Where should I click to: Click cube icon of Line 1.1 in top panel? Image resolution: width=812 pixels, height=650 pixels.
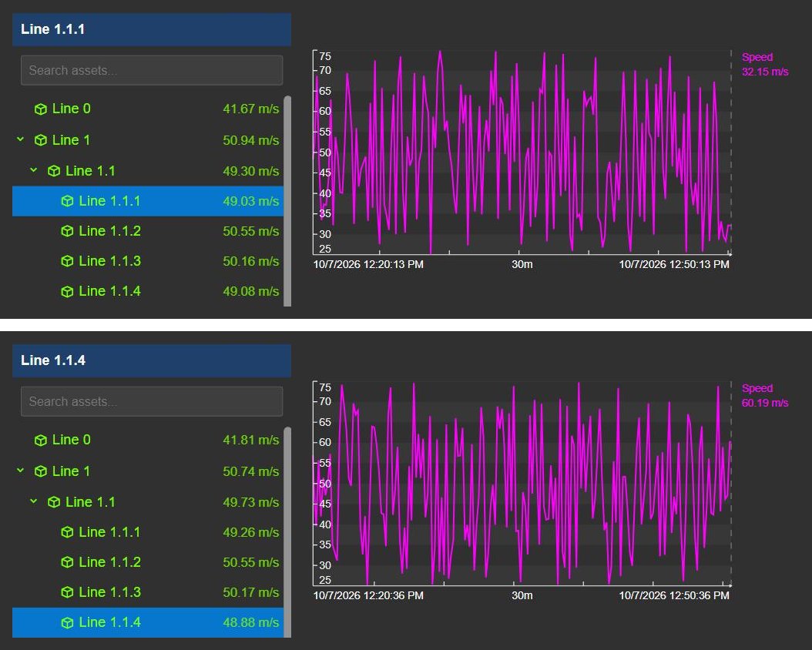tap(54, 171)
